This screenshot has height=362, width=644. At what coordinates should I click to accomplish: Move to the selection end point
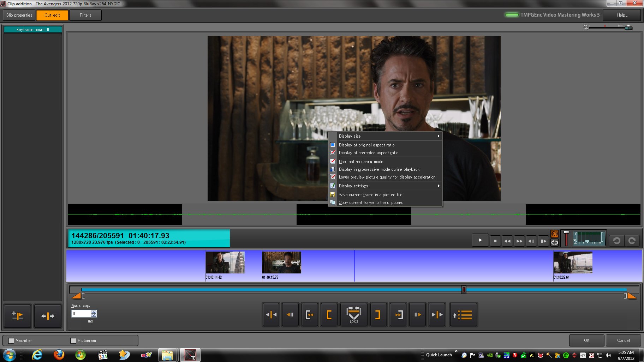[398, 314]
